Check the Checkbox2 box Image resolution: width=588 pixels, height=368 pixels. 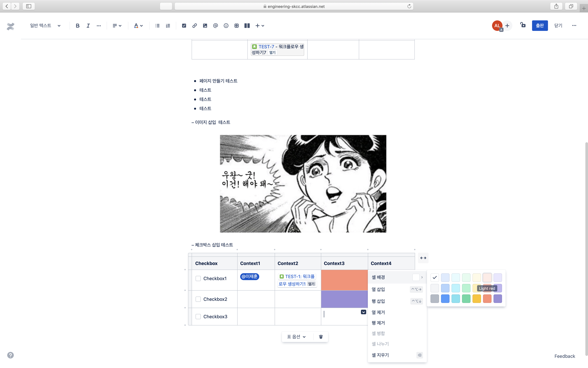(198, 299)
